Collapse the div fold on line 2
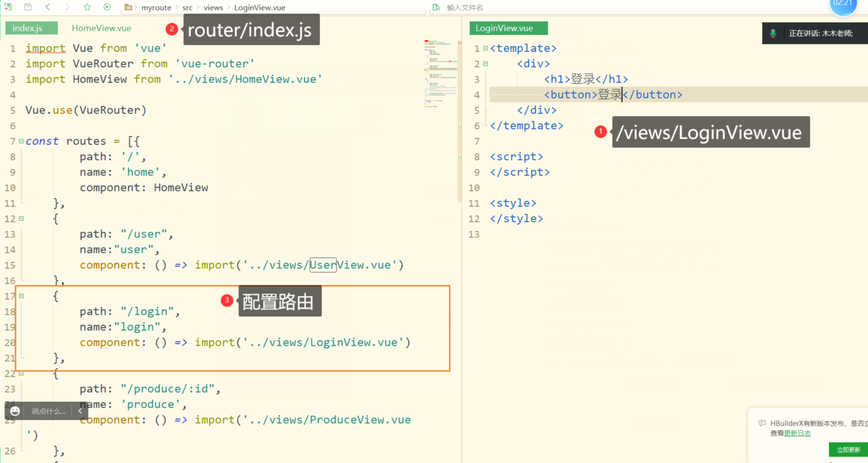The height and width of the screenshot is (463, 868). coord(485,64)
